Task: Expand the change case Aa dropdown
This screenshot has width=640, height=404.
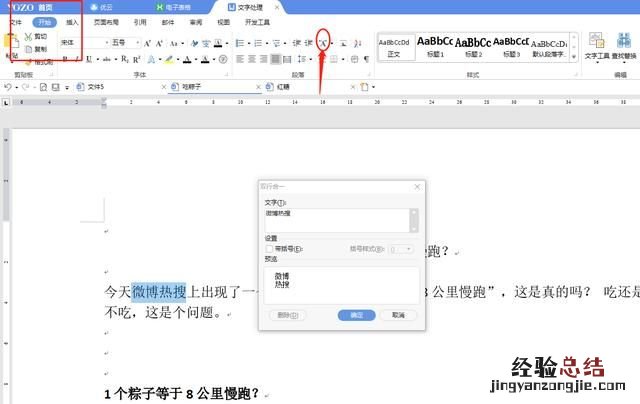Action: (182, 43)
